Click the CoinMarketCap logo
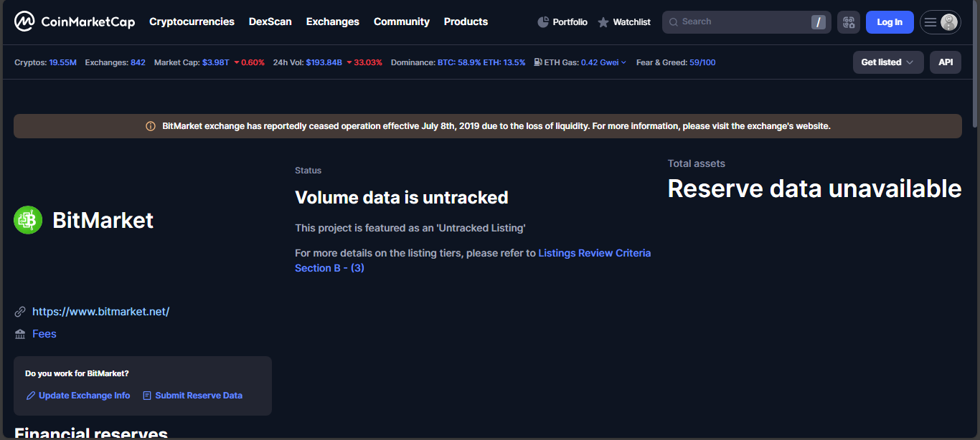The height and width of the screenshot is (440, 980). point(75,21)
